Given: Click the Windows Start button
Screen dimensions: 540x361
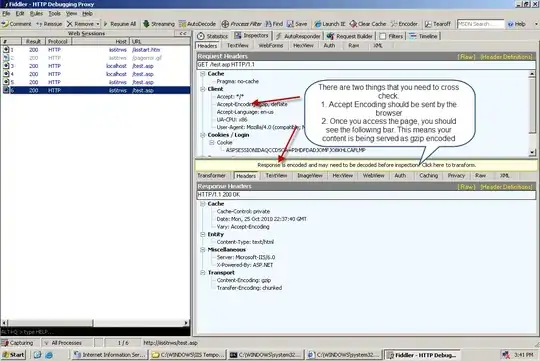Looking at the screenshot, I should (x=13, y=354).
